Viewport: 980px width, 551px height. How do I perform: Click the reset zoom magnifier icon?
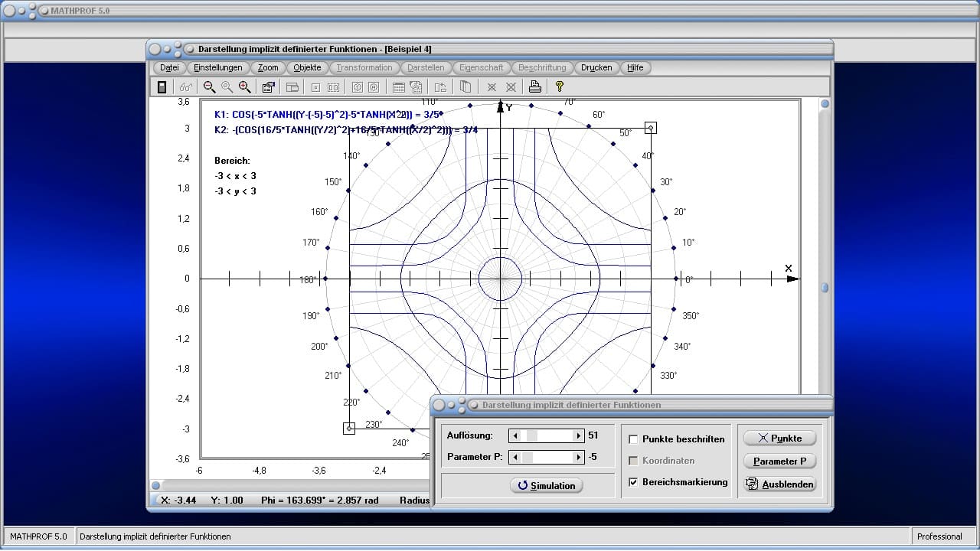[x=227, y=87]
